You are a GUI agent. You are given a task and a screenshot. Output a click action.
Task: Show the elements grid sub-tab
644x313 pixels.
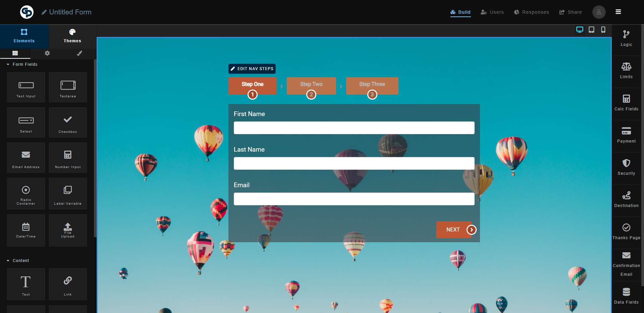(15, 53)
